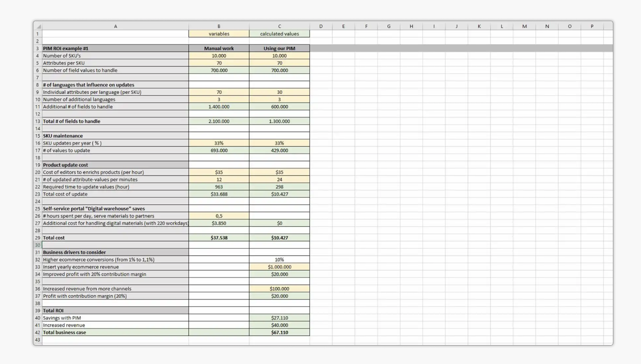The width and height of the screenshot is (641, 364).
Task: Select column H header
Action: [x=411, y=26]
